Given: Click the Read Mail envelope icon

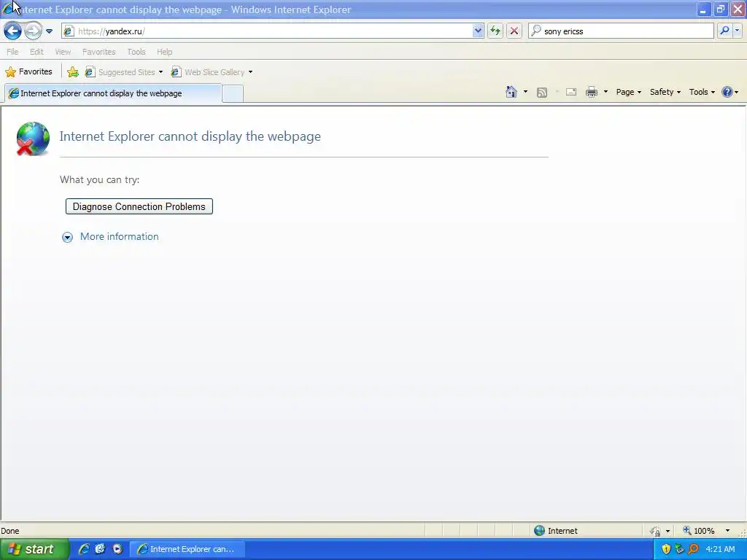Looking at the screenshot, I should click(x=571, y=92).
